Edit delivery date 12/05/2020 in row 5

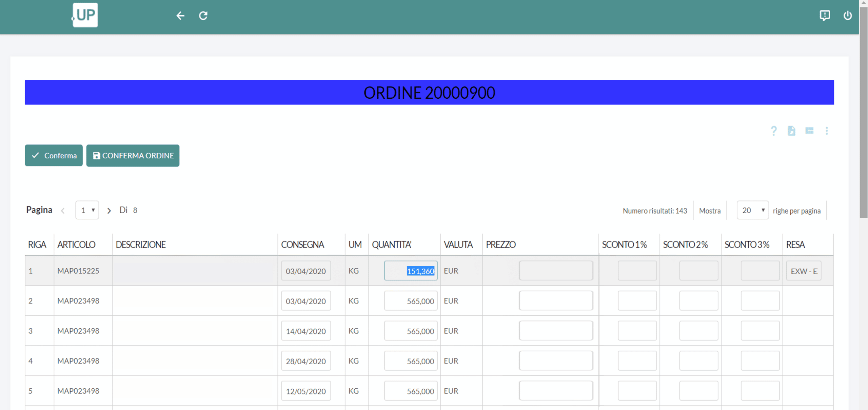pyautogui.click(x=306, y=391)
